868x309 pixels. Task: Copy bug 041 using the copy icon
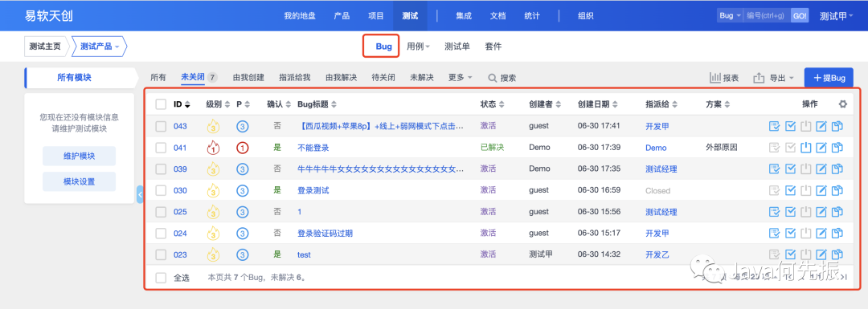[837, 148]
